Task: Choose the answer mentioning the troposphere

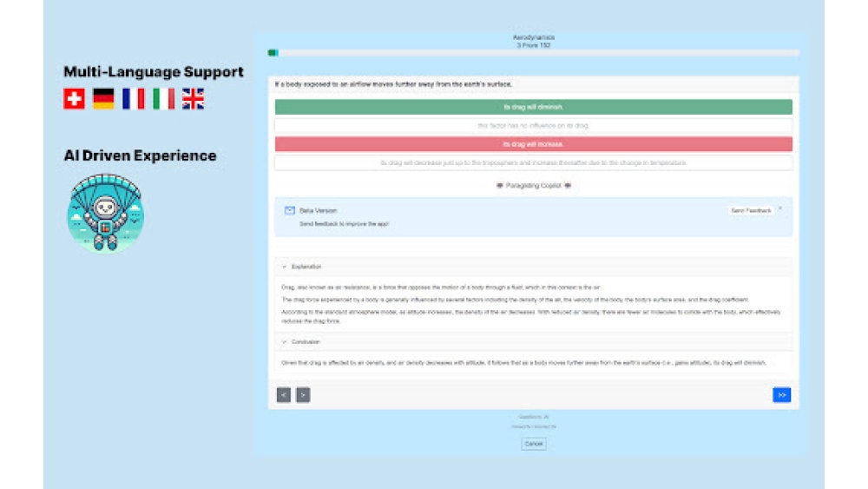Action: (x=534, y=162)
